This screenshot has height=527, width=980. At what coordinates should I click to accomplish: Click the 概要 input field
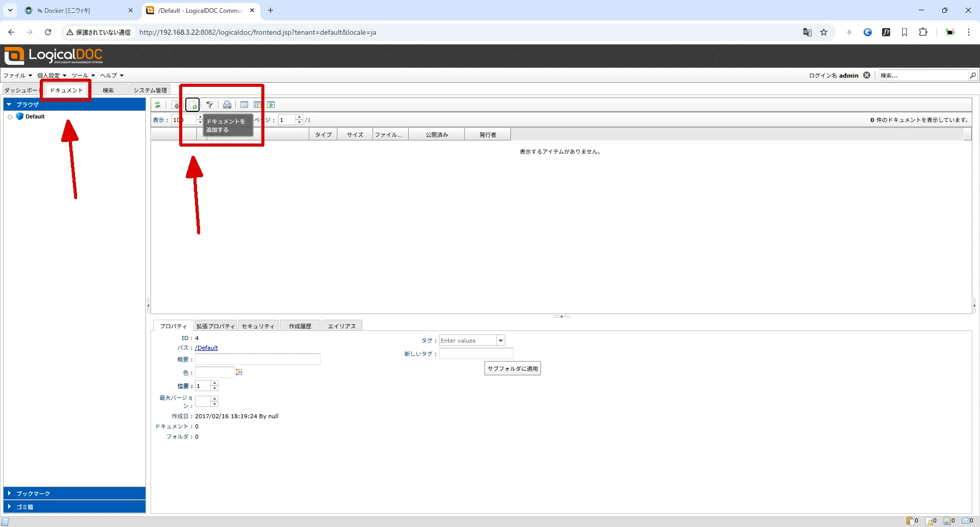(x=257, y=360)
